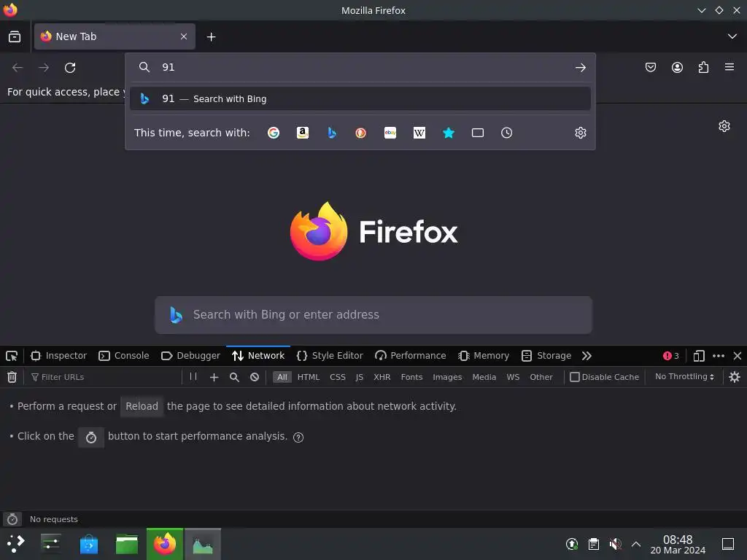Filter requests by JS
The height and width of the screenshot is (560, 747).
[359, 377]
